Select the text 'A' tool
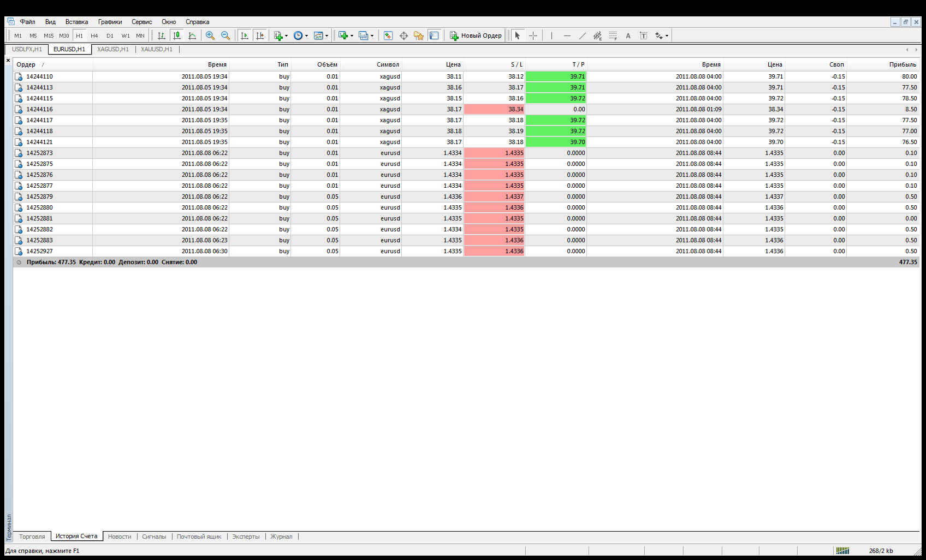Image resolution: width=926 pixels, height=560 pixels. click(x=628, y=35)
